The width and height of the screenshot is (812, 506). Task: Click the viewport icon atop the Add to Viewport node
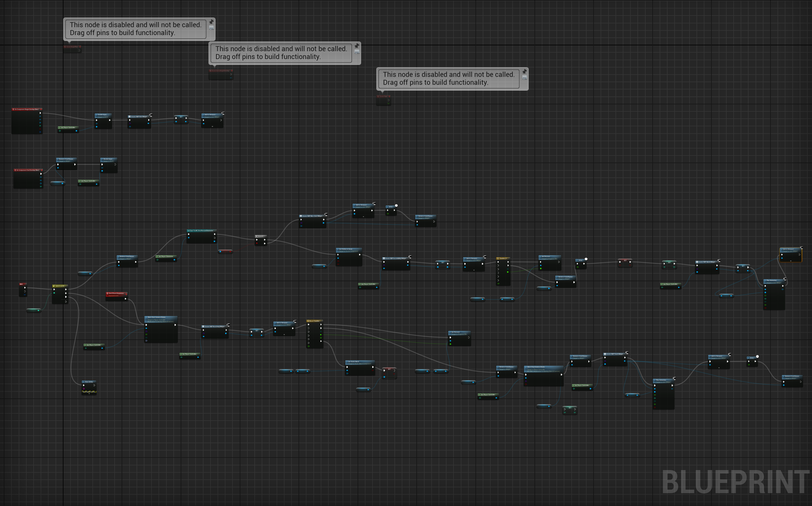[223, 114]
